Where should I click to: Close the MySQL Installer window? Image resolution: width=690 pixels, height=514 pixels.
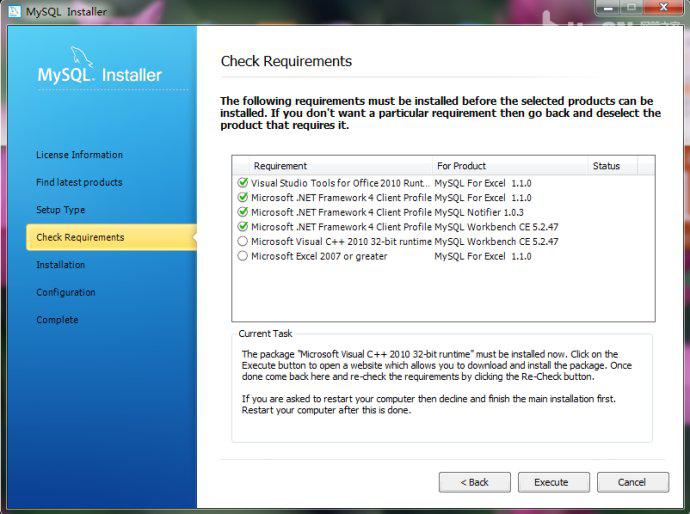(663, 8)
